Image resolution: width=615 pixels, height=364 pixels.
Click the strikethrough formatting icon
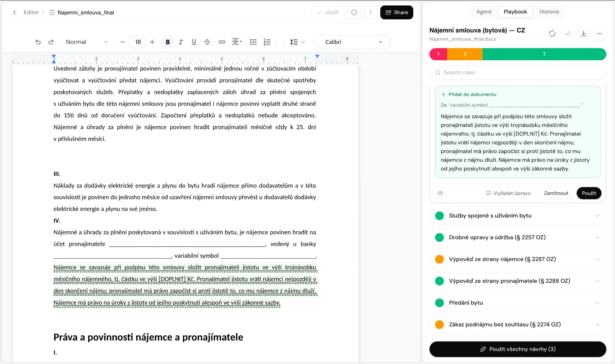(207, 42)
